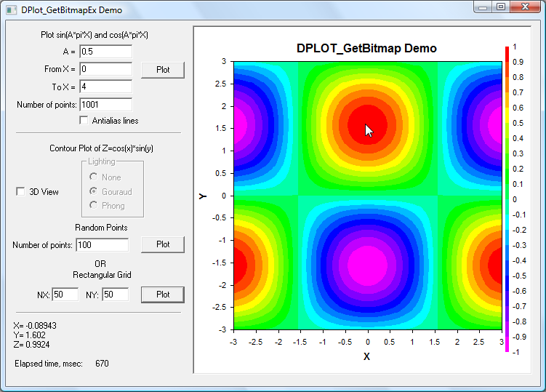Click the From X = input field
This screenshot has height=392, width=546.
(x=106, y=69)
